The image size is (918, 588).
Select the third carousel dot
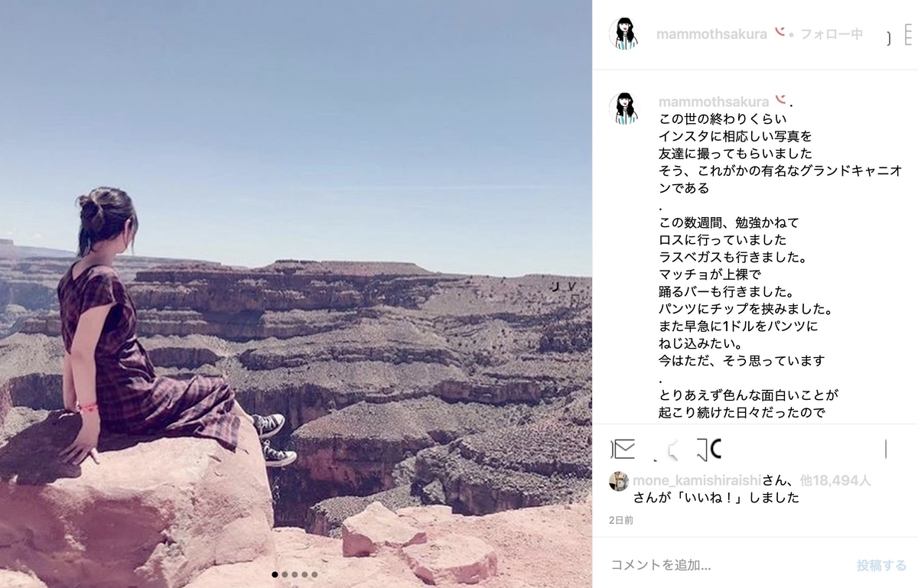click(x=295, y=574)
